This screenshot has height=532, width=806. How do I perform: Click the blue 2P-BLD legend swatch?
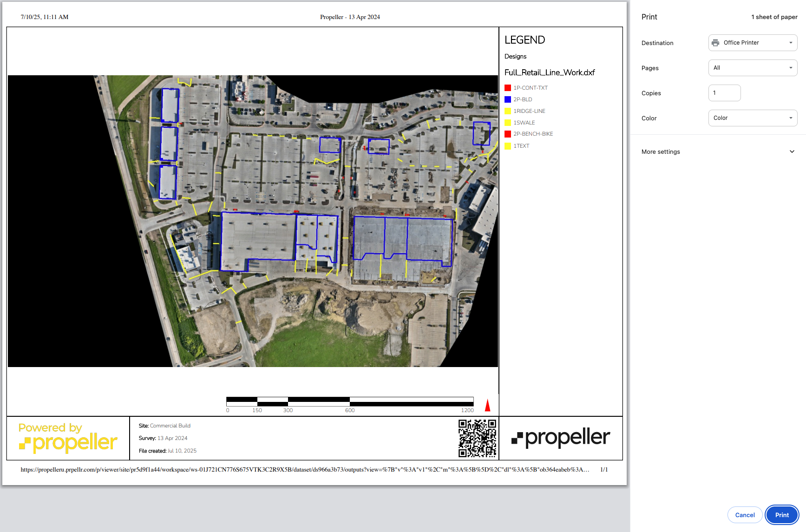508,99
